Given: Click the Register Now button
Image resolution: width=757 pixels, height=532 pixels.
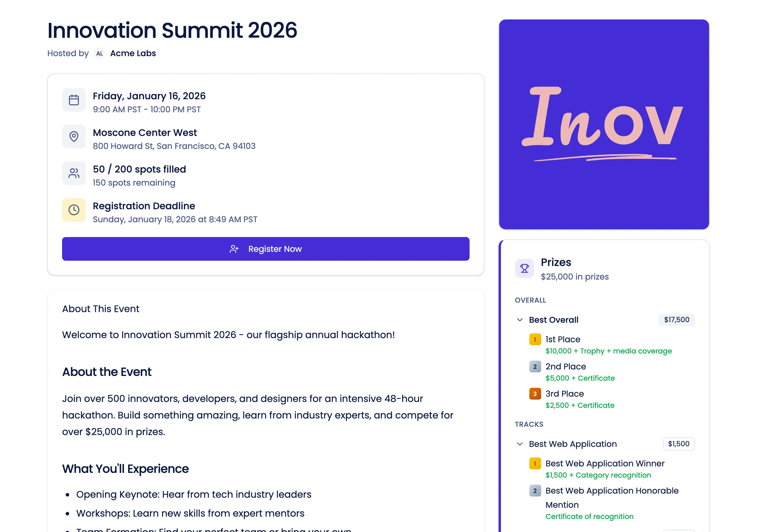Looking at the screenshot, I should (266, 249).
